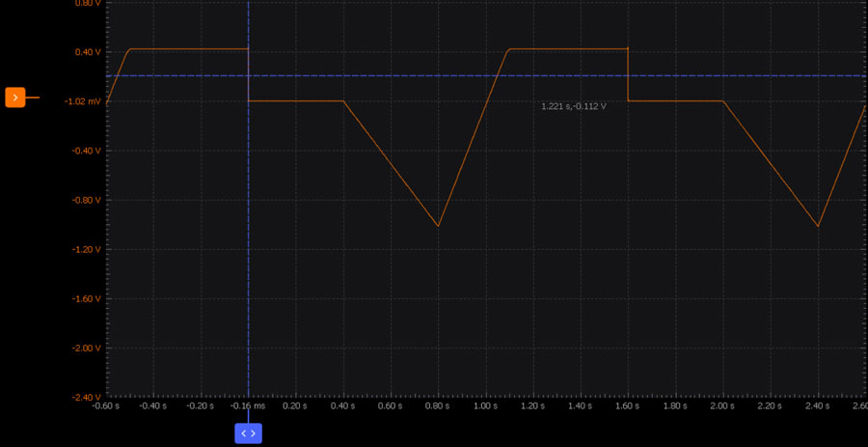Click the 2.00 s time axis label

coord(722,406)
